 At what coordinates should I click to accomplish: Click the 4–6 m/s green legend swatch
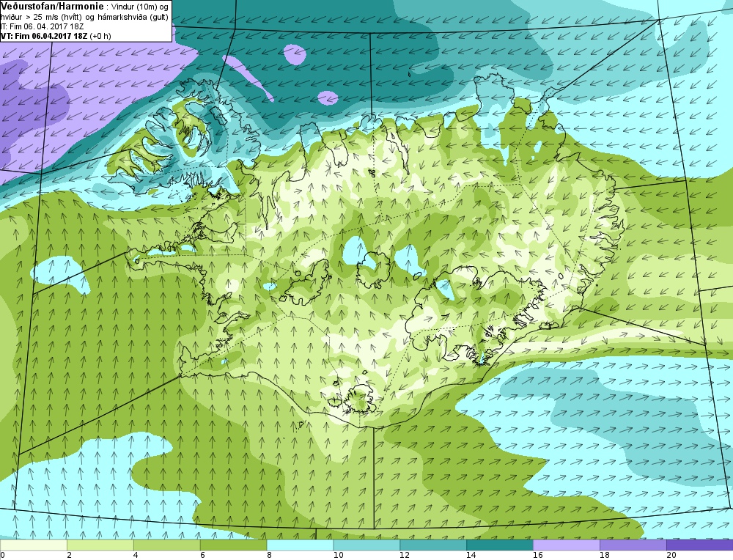pyautogui.click(x=167, y=545)
